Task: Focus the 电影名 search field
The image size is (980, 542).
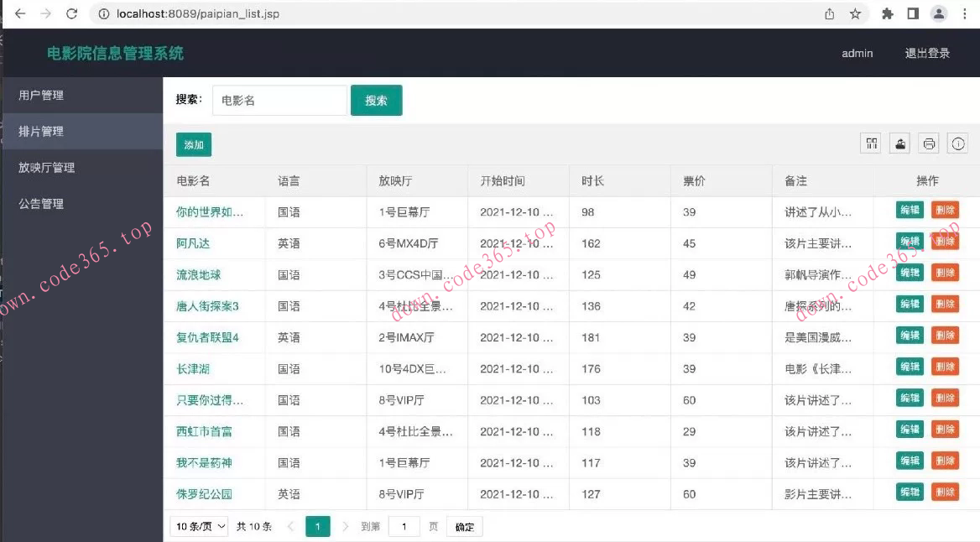Action: click(279, 101)
